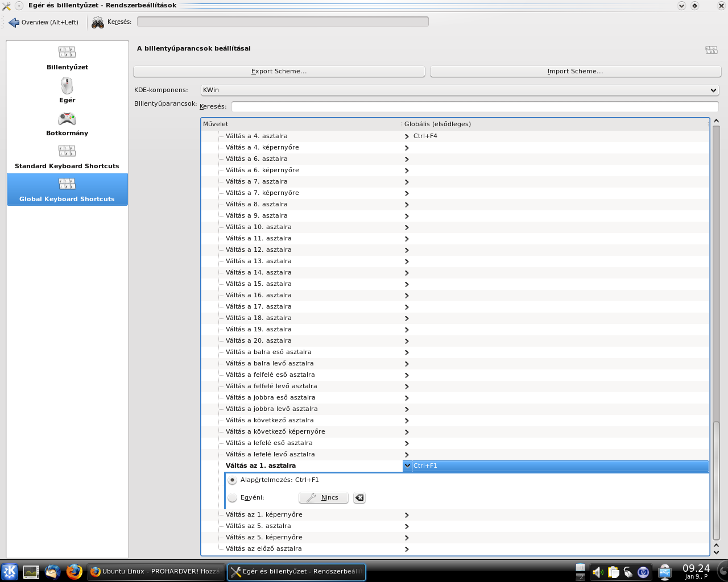
Task: Select the row Váltás a 18. asztalra
Action: pyautogui.click(x=455, y=318)
